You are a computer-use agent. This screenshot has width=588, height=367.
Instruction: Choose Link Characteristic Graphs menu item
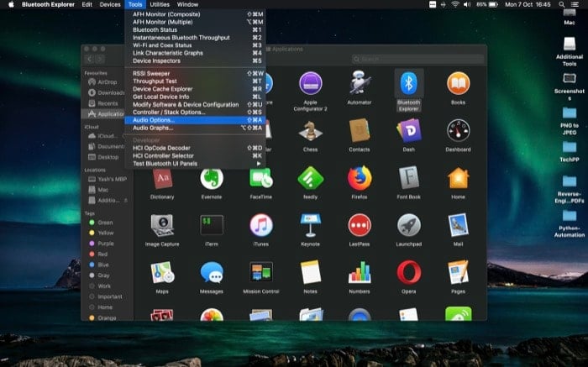[195, 53]
